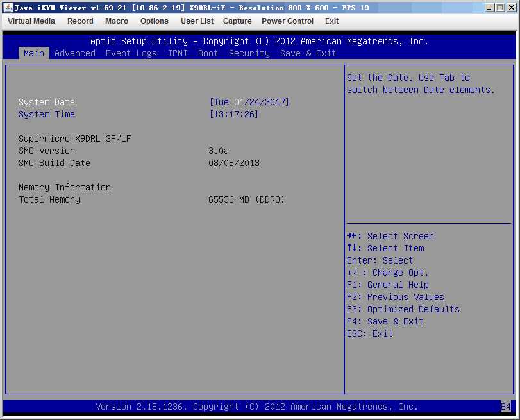Open the Macro menu
The image size is (520, 420).
[x=117, y=21]
